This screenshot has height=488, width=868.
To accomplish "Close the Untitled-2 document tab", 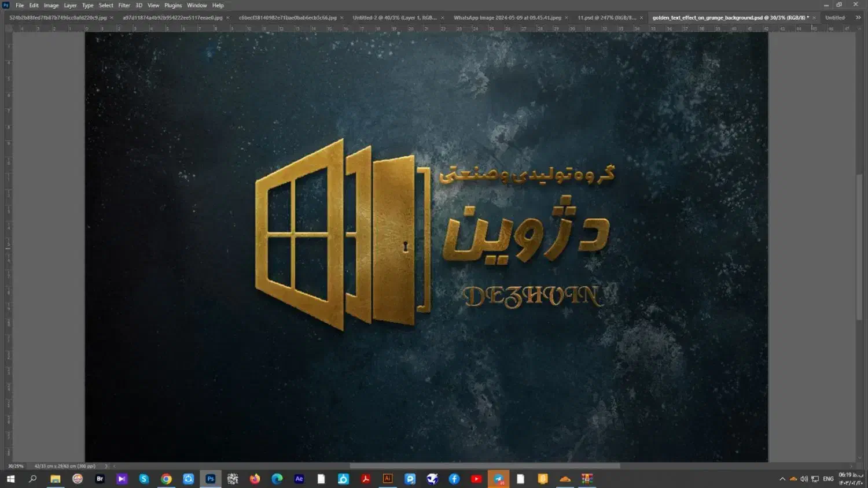I will tap(443, 18).
